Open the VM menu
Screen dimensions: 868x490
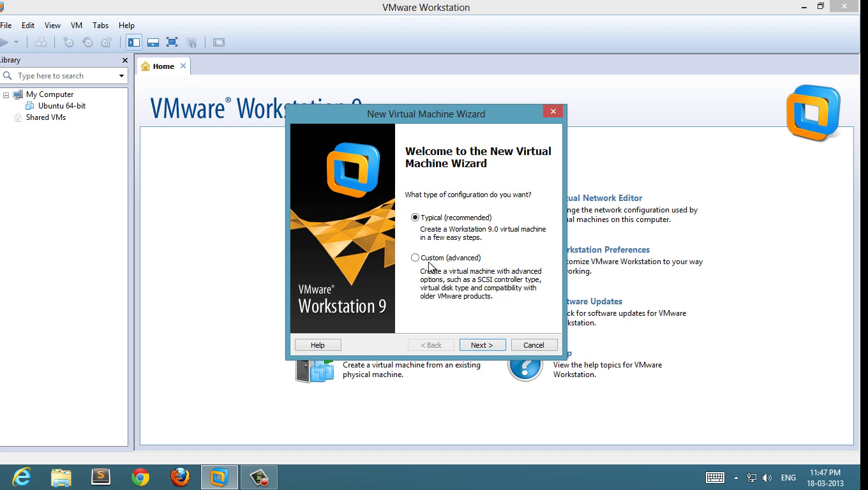click(77, 26)
